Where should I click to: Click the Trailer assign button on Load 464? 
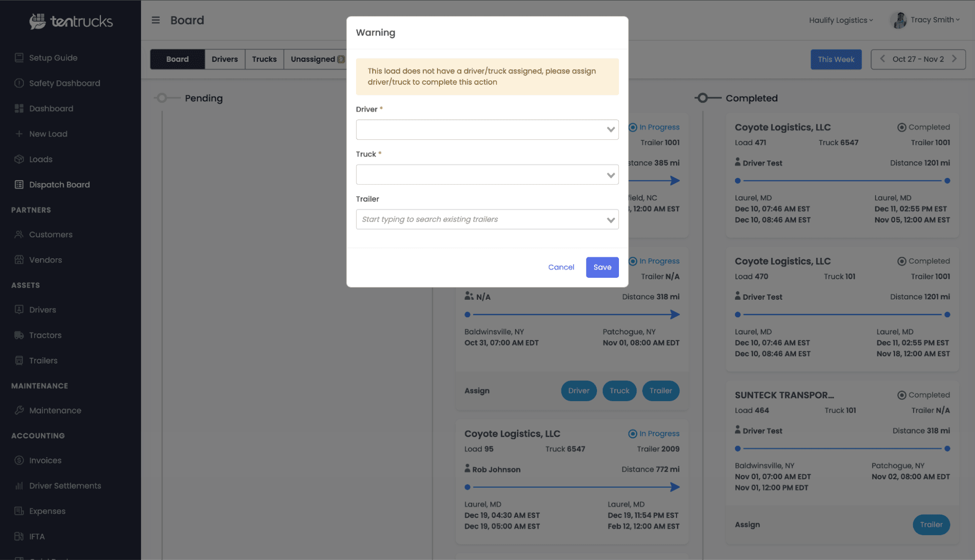(x=931, y=524)
